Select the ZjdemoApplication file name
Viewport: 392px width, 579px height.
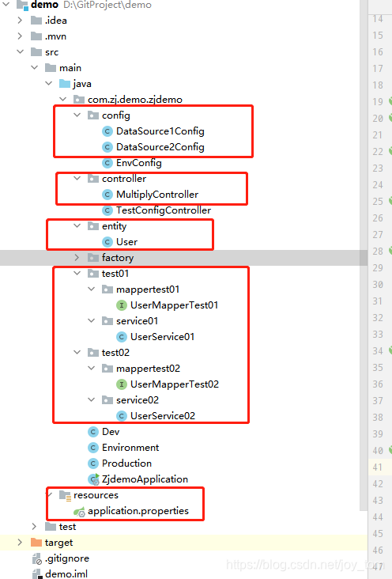tap(145, 479)
